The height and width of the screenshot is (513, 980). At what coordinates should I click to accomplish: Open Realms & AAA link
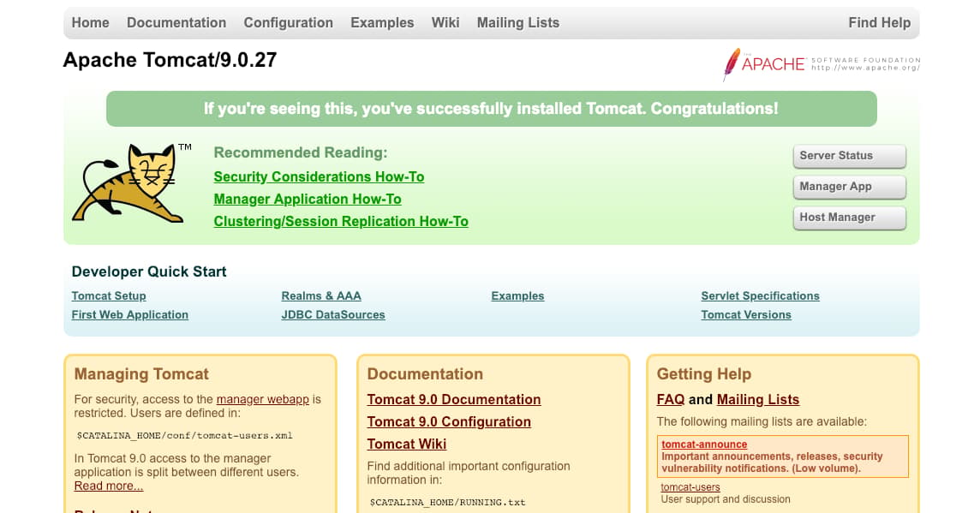point(321,295)
